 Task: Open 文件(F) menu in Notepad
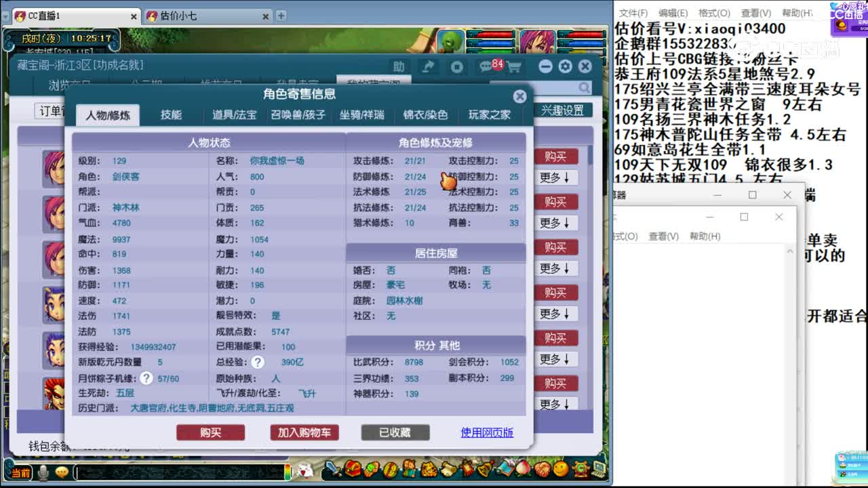[633, 13]
